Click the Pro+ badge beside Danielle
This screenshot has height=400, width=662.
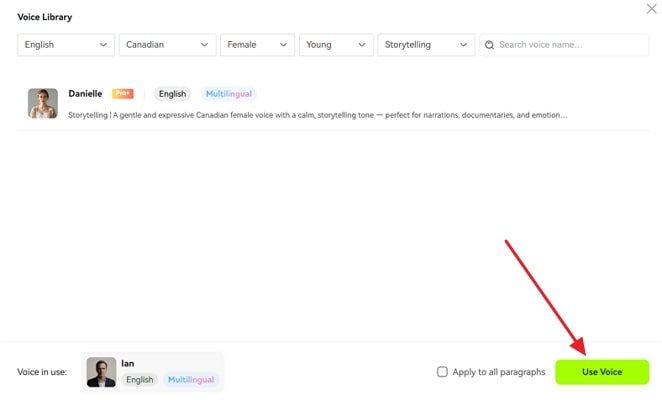point(122,93)
